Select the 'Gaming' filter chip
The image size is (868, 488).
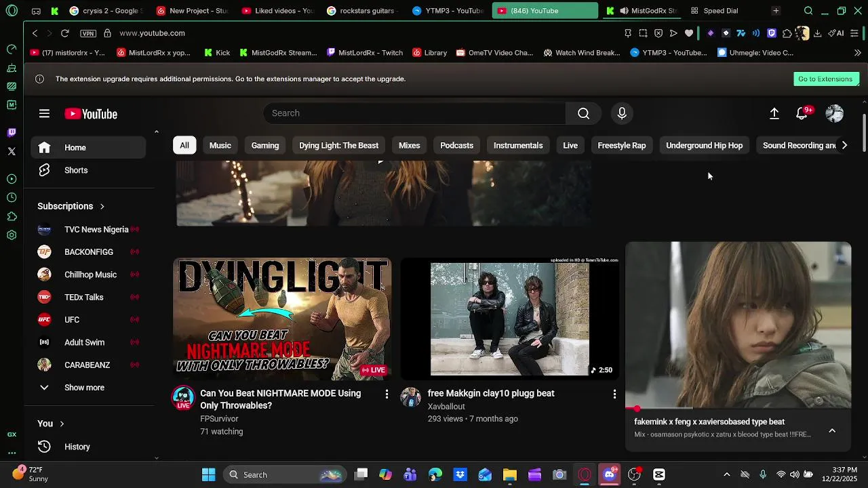pyautogui.click(x=265, y=145)
